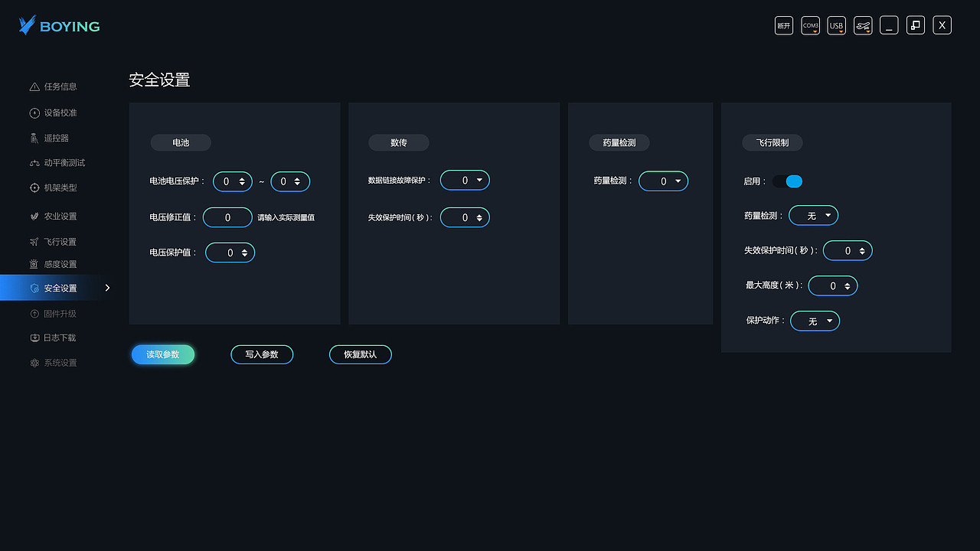Viewport: 980px width, 551px height.
Task: Click the second 电池电压保护 stepper value
Action: click(x=290, y=181)
